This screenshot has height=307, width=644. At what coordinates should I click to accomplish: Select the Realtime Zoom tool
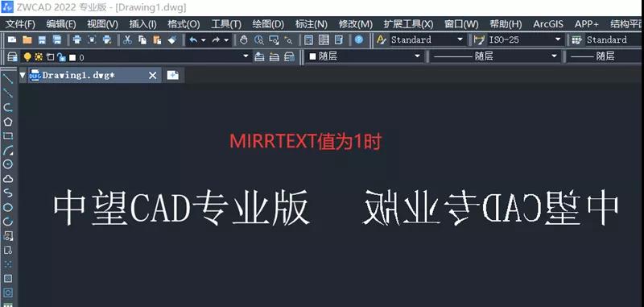[x=258, y=39]
